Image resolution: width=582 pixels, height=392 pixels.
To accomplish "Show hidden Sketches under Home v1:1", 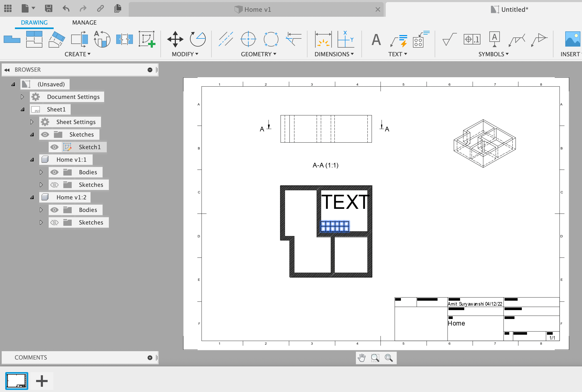I will coord(54,185).
